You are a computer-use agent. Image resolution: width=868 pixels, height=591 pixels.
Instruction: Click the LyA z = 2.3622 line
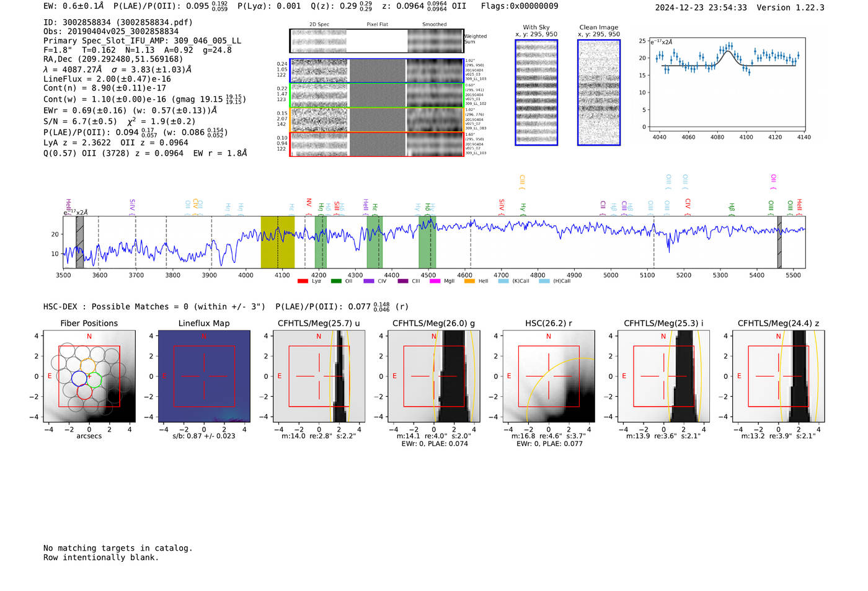(x=116, y=143)
